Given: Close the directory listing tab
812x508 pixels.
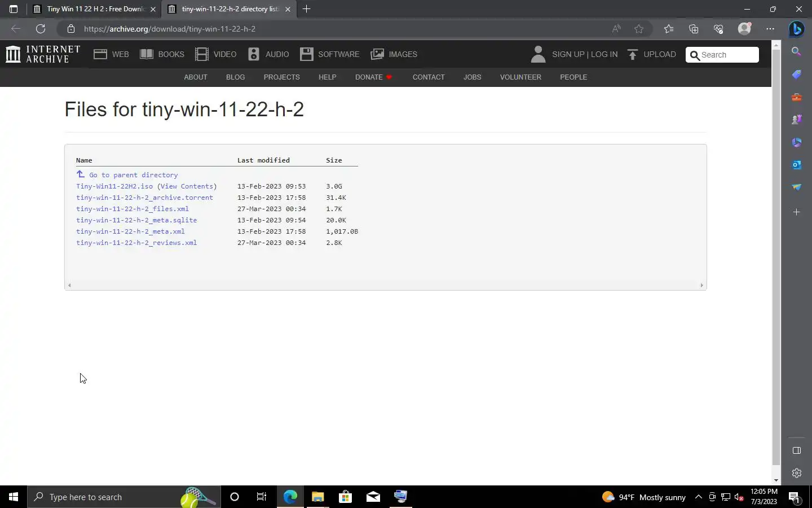Looking at the screenshot, I should [288, 9].
